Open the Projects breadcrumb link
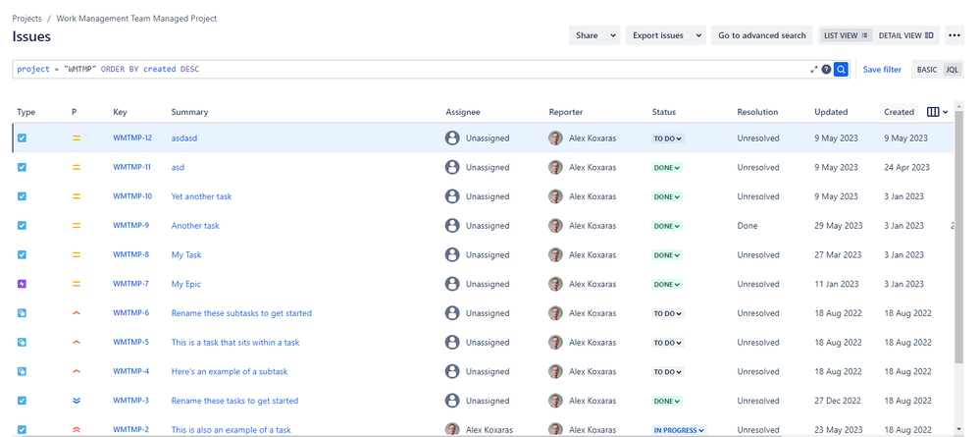Screen dimensions: 980x437 (26, 18)
